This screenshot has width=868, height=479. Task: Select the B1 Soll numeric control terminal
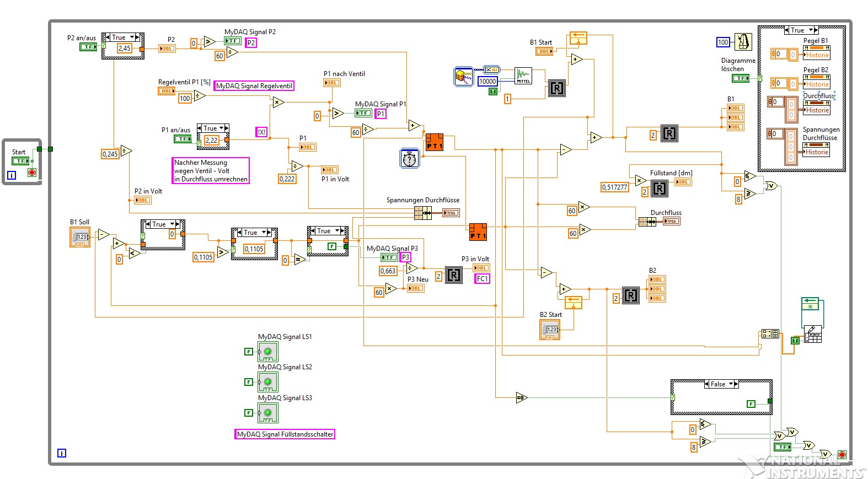[80, 237]
